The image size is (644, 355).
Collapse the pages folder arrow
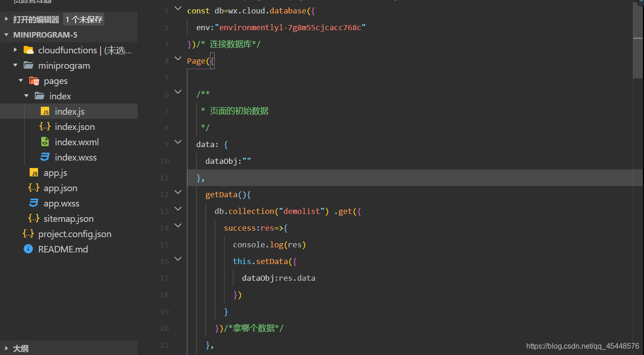pos(21,81)
